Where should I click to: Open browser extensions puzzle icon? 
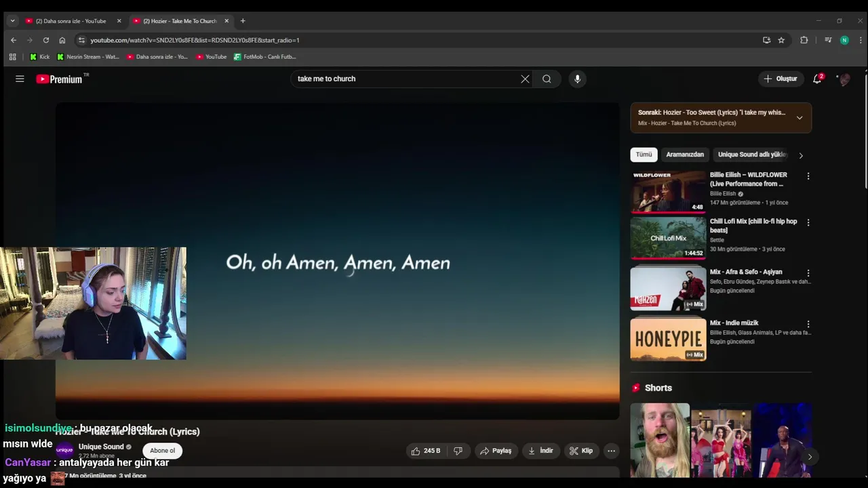(x=804, y=40)
